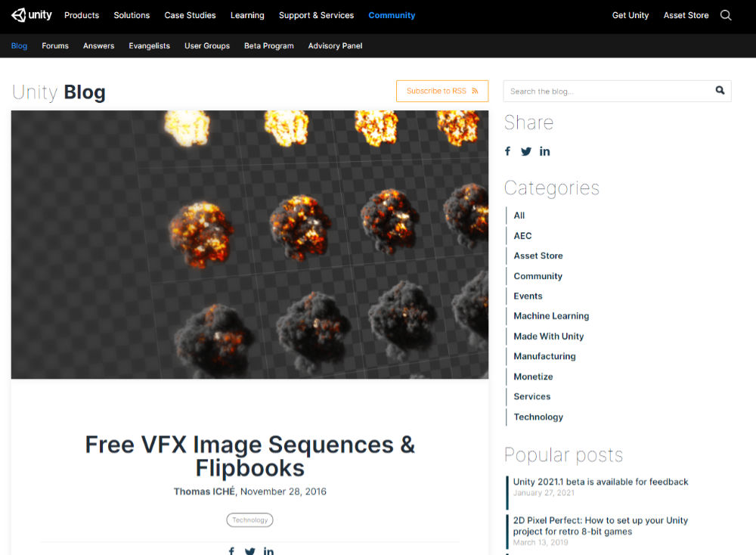Open the Products menu
This screenshot has height=555, width=756.
click(x=82, y=15)
